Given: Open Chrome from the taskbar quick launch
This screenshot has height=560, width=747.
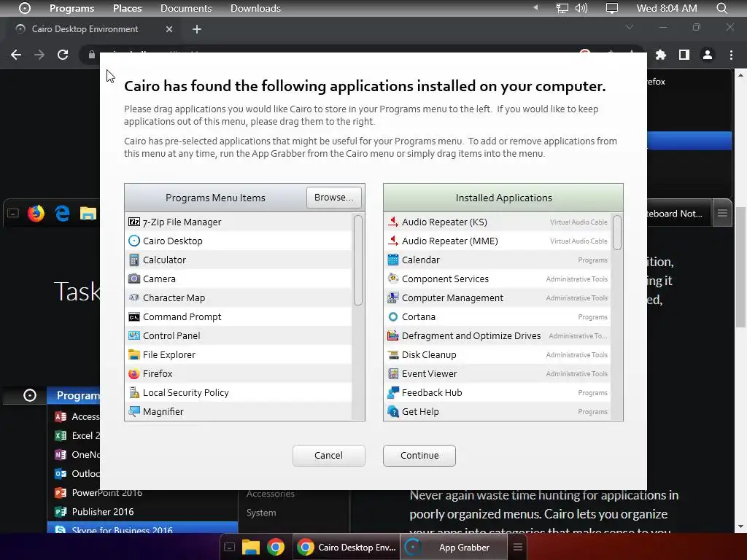Looking at the screenshot, I should point(275,547).
